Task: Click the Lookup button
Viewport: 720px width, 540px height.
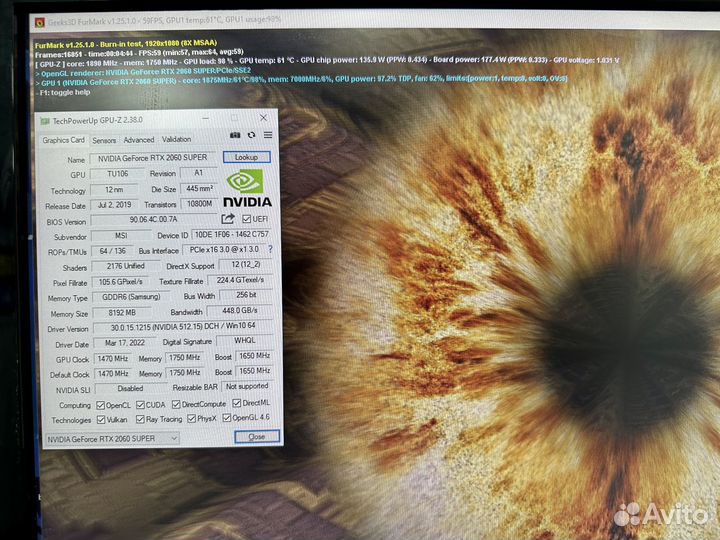Action: pos(247,157)
